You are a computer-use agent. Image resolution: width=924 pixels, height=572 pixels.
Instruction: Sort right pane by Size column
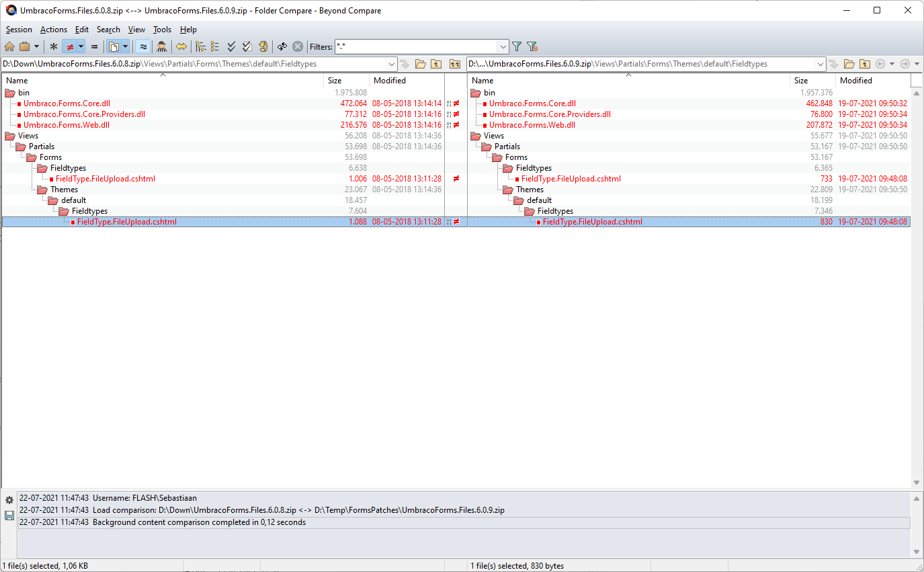813,81
